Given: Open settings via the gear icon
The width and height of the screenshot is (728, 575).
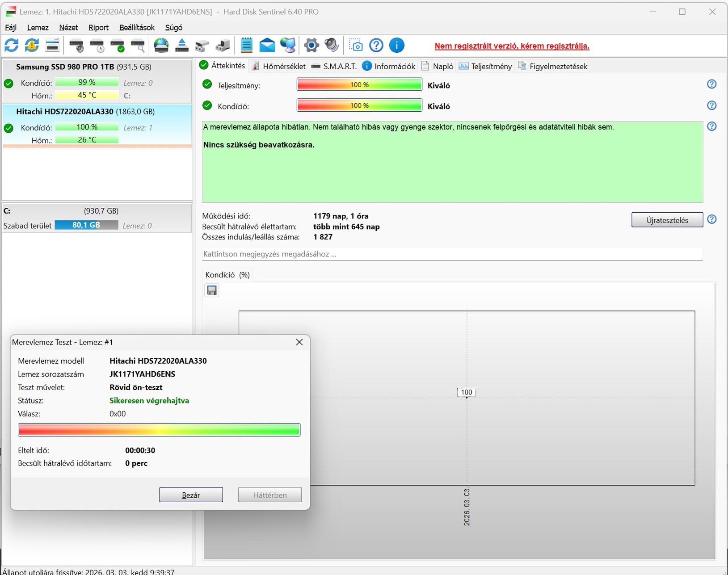Looking at the screenshot, I should [311, 45].
